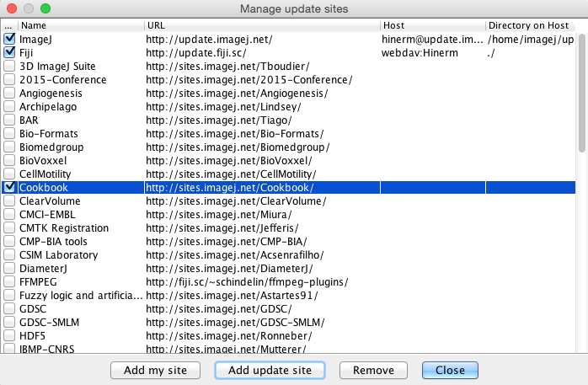Screen dimensions: 588x385
Task: Check the CMCI-EMBL checkbox
Action: click(x=9, y=215)
